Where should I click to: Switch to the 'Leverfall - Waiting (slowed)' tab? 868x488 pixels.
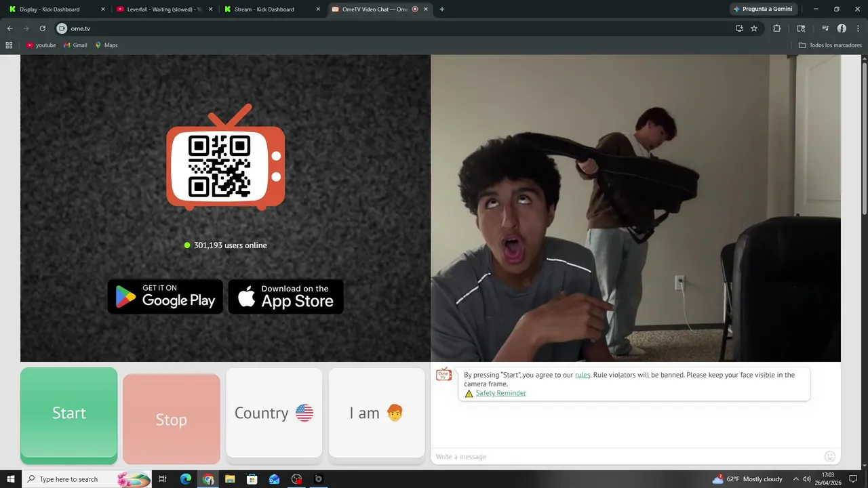[164, 9]
